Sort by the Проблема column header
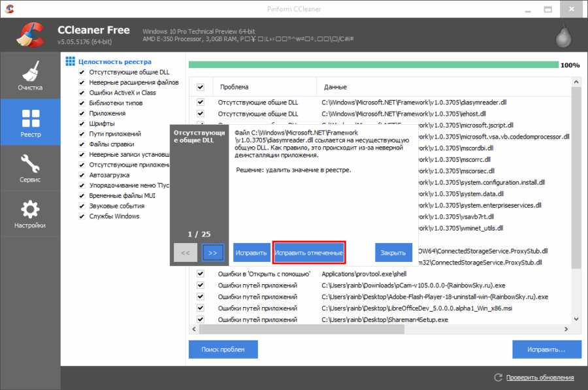Viewport: 588px width, 390px height. 261,87
